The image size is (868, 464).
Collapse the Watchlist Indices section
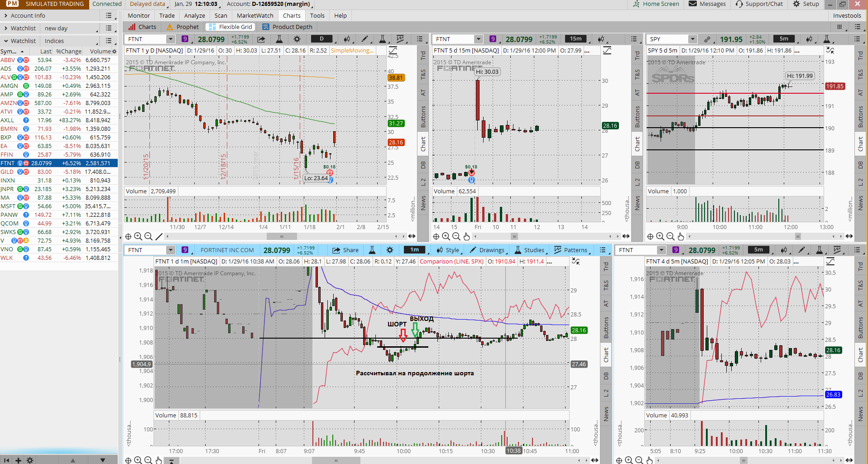pyautogui.click(x=5, y=41)
